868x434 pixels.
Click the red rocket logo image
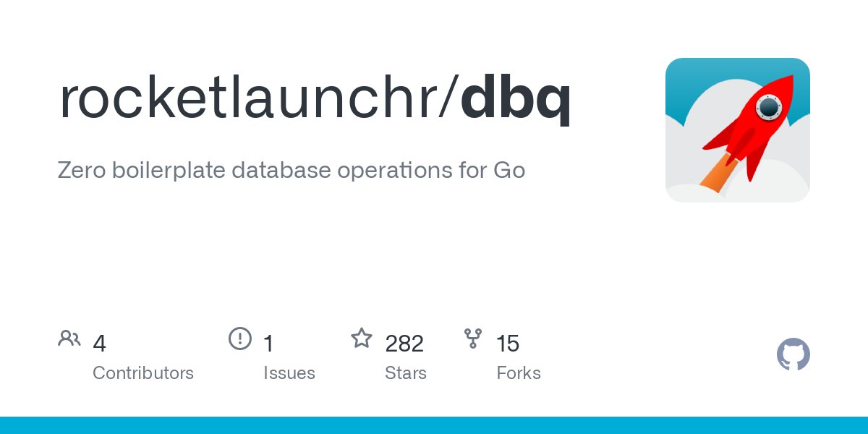(x=737, y=130)
